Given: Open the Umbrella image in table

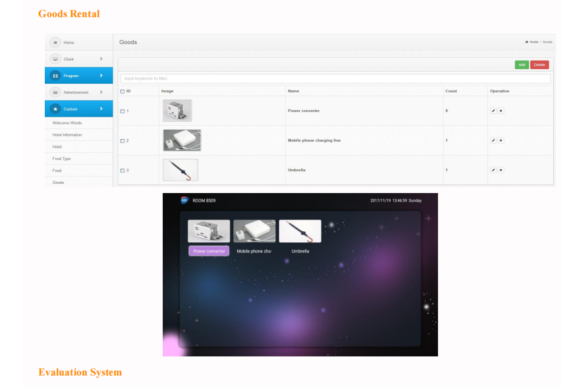Looking at the screenshot, I should click(180, 170).
